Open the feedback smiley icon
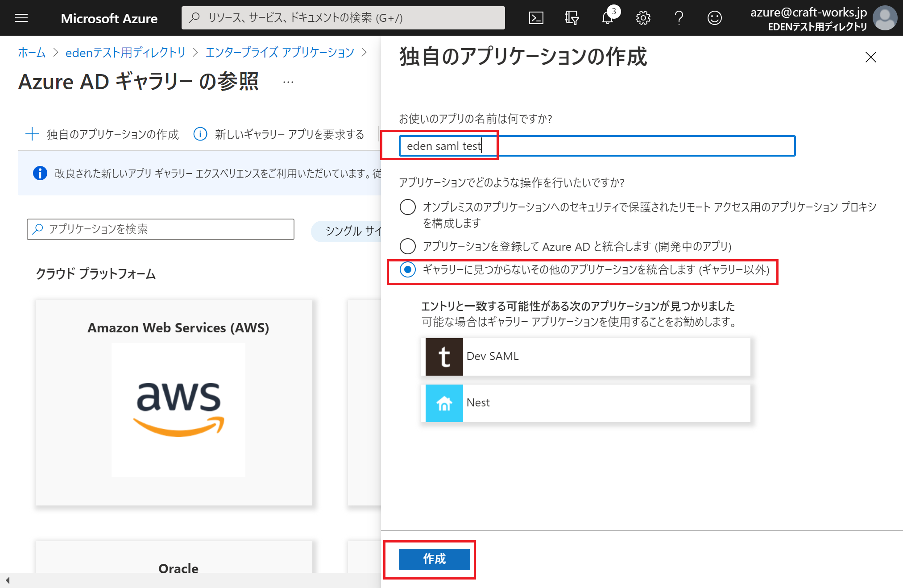Viewport: 903px width, 588px height. [x=714, y=18]
